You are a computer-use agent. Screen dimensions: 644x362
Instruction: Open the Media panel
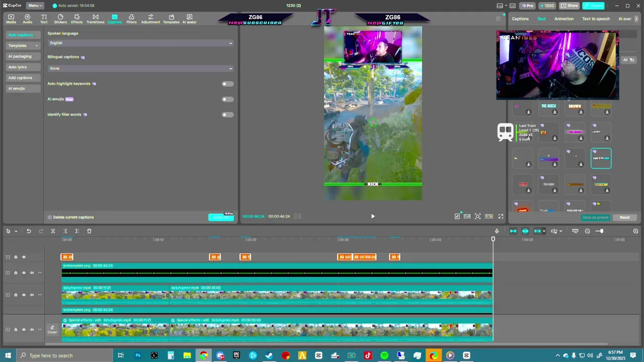(x=11, y=19)
